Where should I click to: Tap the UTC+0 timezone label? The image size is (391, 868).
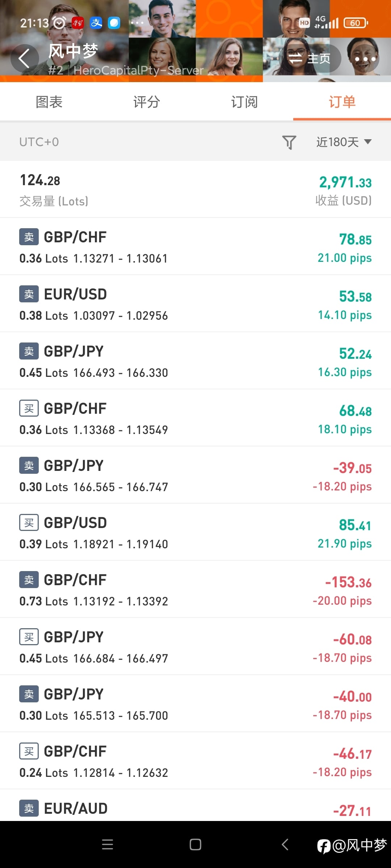click(x=39, y=142)
